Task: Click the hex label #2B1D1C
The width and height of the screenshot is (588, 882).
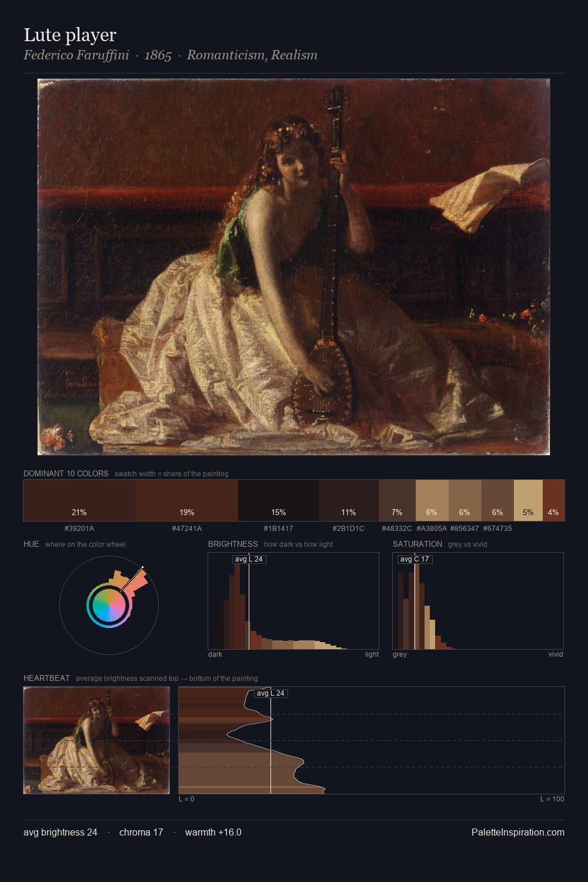Action: point(349,529)
